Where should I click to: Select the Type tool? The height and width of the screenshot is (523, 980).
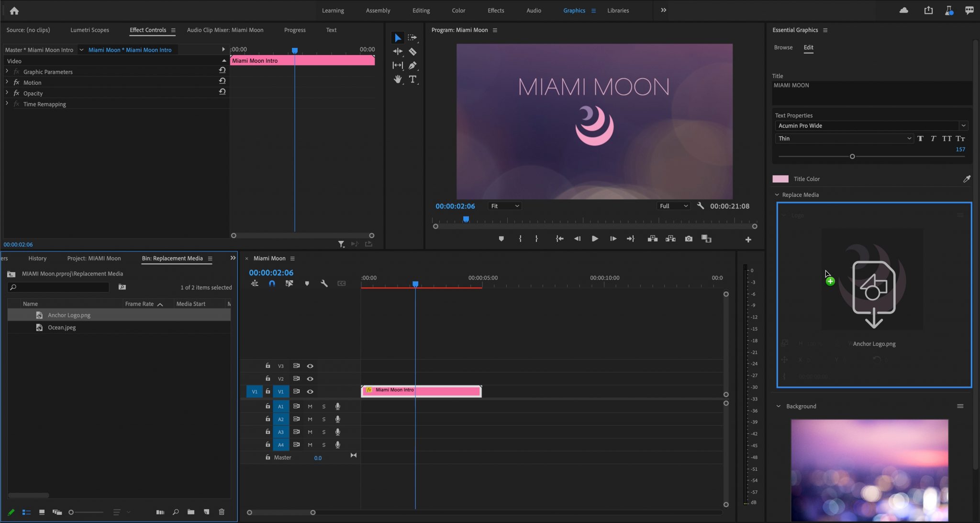412,80
